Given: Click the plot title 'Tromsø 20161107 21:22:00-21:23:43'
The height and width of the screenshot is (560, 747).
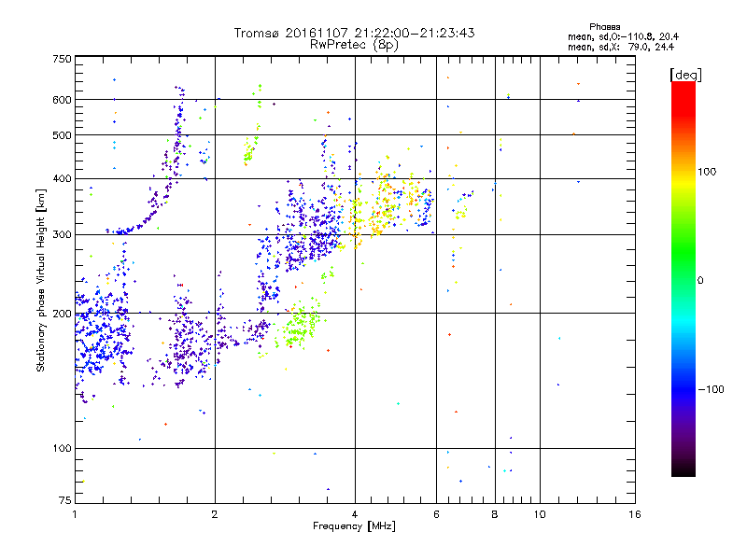Looking at the screenshot, I should [354, 33].
